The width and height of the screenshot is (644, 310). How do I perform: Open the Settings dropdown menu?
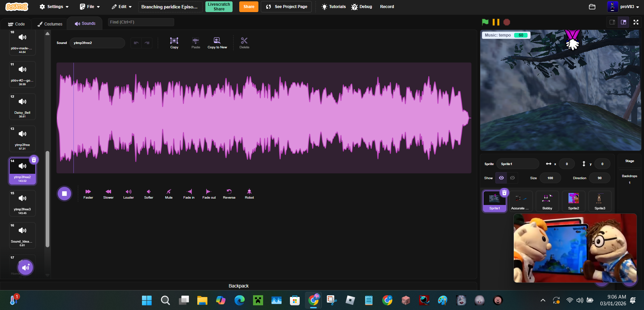tap(54, 7)
